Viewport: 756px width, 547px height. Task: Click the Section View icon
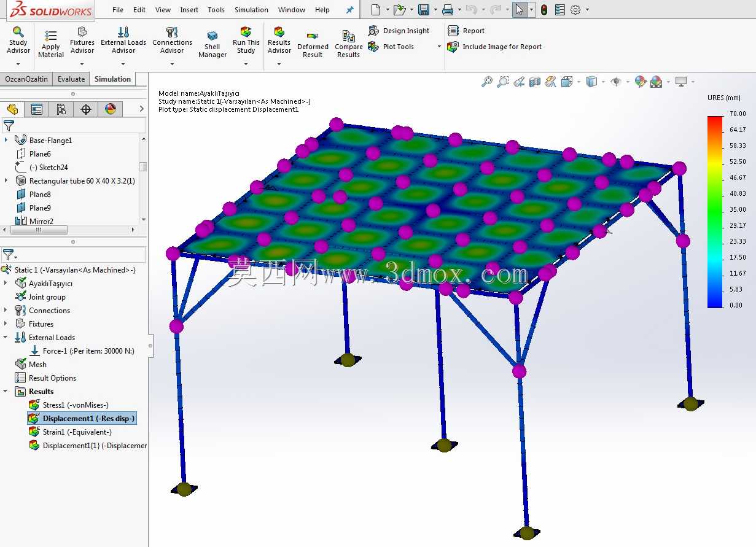coord(535,82)
